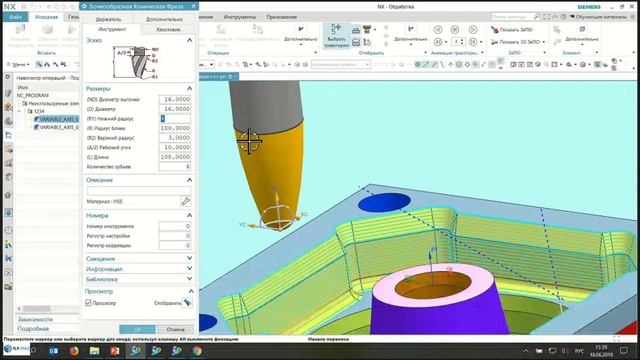Viewport: 640px width, 360px height.
Task: Click the Регистр коррекции field
Action: pos(175,245)
